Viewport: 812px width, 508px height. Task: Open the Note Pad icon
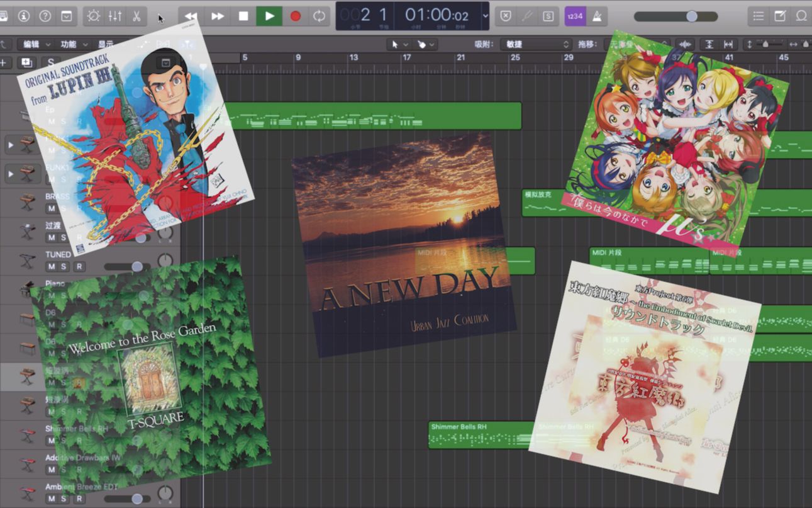[x=780, y=16]
